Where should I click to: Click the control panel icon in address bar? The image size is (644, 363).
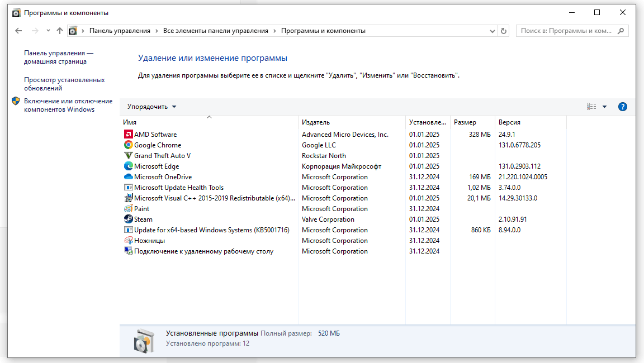coord(73,31)
